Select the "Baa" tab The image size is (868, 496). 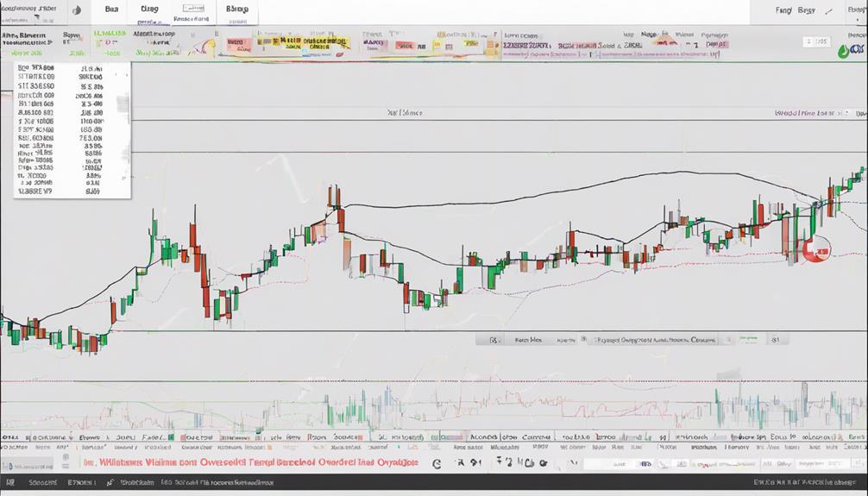pos(111,9)
